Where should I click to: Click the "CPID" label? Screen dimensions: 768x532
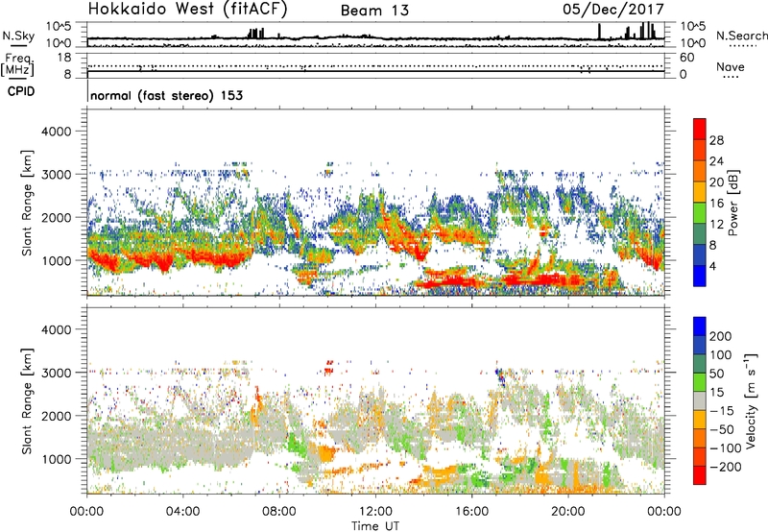(21, 91)
